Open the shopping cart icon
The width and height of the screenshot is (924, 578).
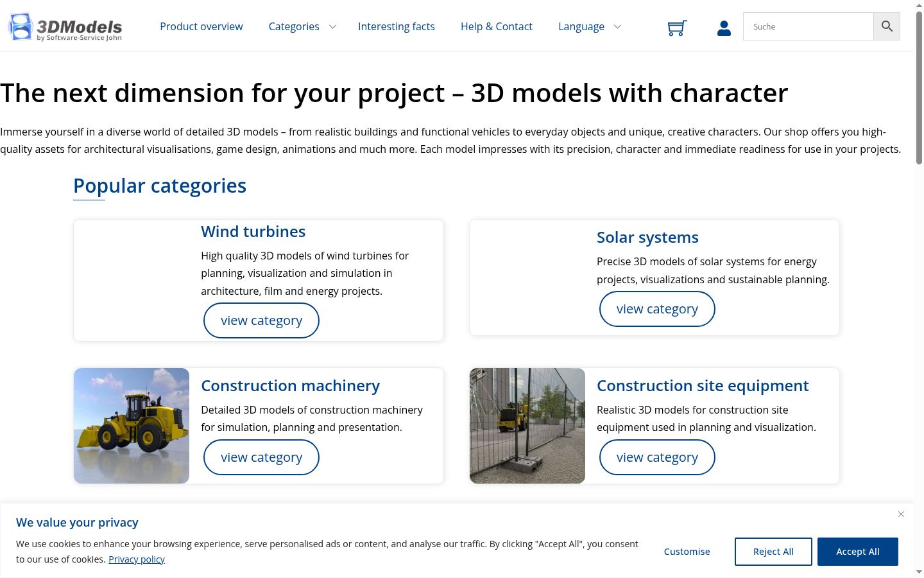pyautogui.click(x=677, y=28)
